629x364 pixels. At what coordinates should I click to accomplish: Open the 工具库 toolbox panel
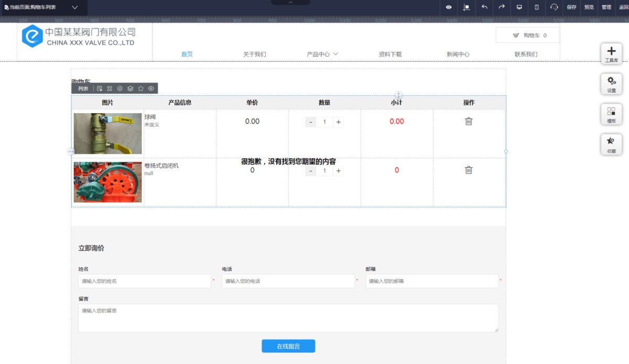tap(611, 53)
